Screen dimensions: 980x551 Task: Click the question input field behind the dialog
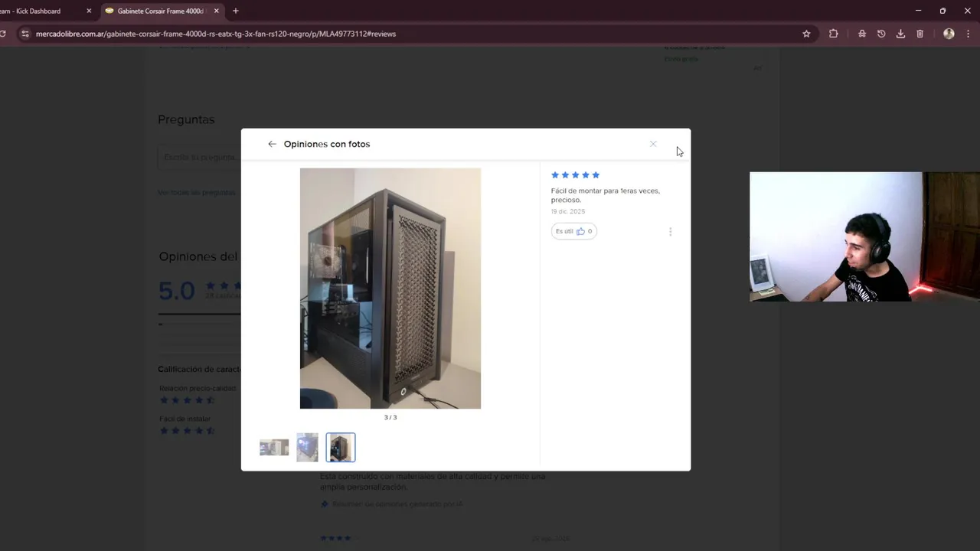200,157
